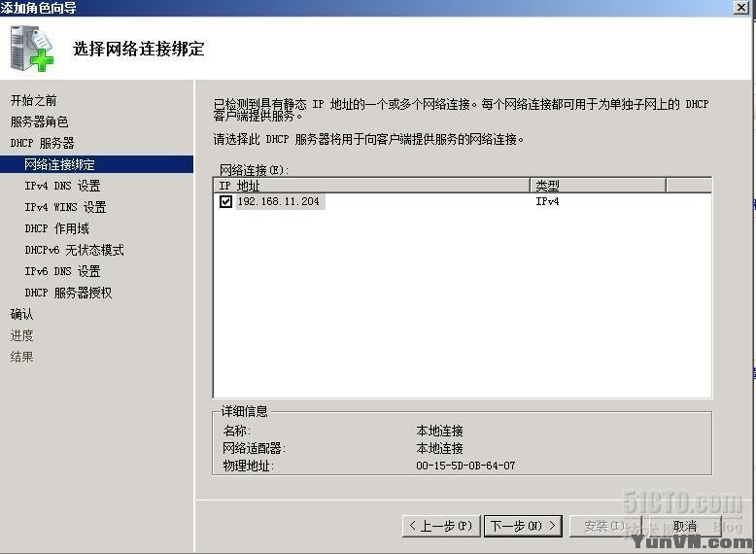756x554 pixels.
Task: Uncheck the 192.168.11.204 network connection checkbox
Action: 225,201
